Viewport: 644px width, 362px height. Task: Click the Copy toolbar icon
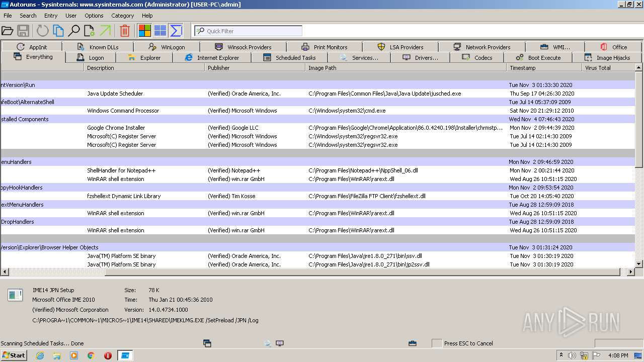(58, 31)
